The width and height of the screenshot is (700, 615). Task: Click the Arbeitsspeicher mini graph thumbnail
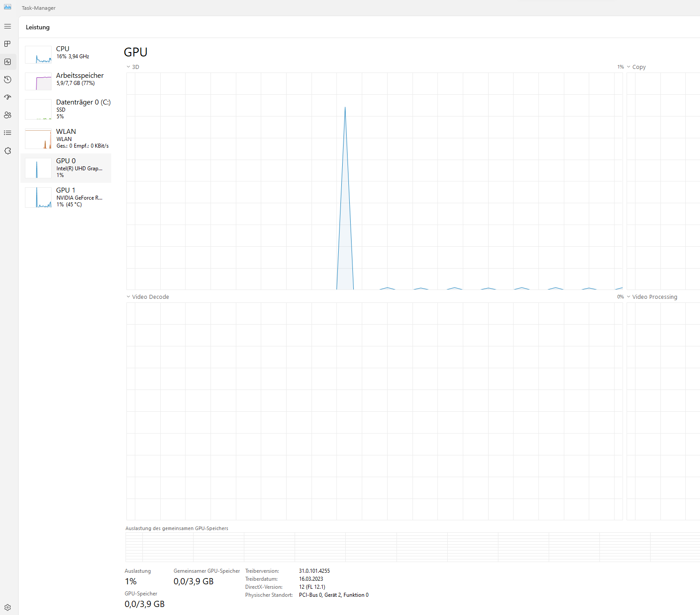38,81
